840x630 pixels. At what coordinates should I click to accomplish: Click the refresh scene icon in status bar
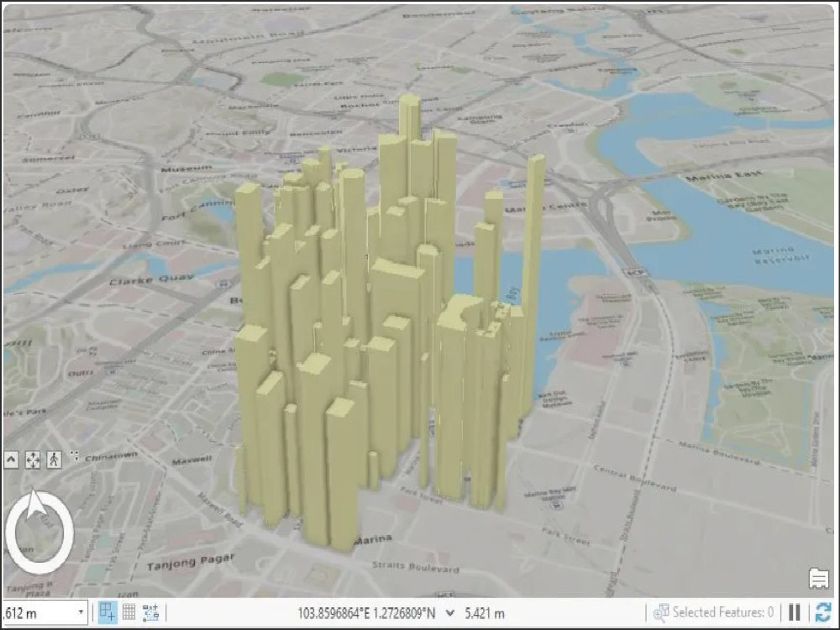824,612
